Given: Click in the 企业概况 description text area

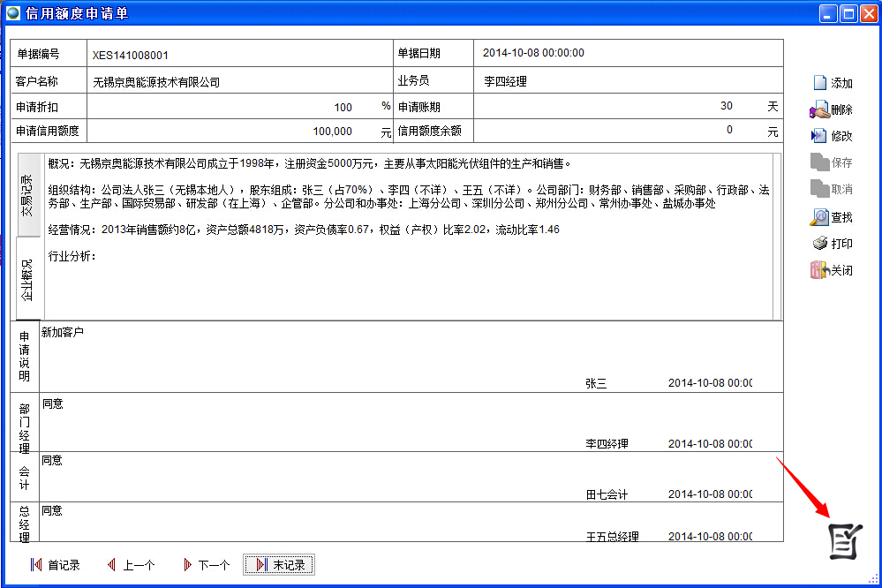Looking at the screenshot, I should click(406, 283).
